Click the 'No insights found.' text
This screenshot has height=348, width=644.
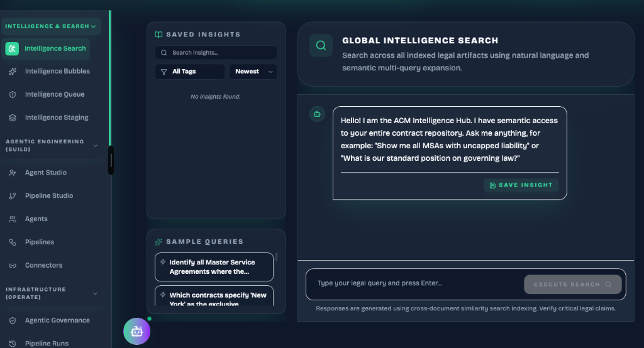click(215, 97)
